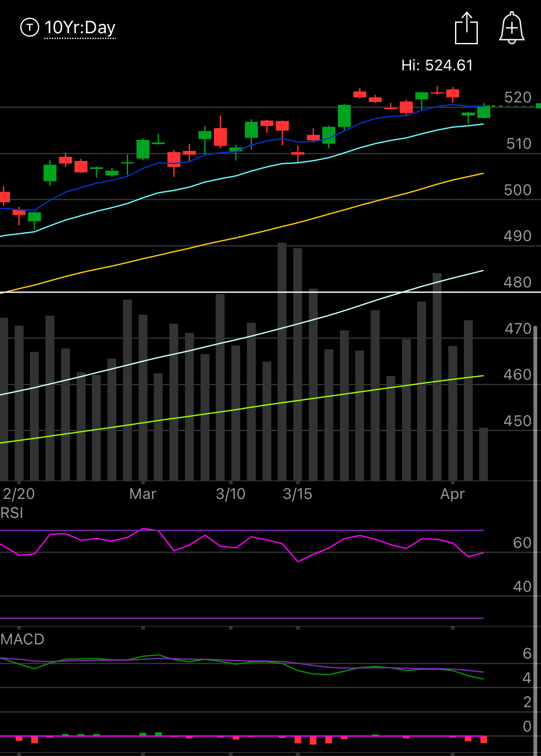Tap the 450 price axis label

point(518,421)
